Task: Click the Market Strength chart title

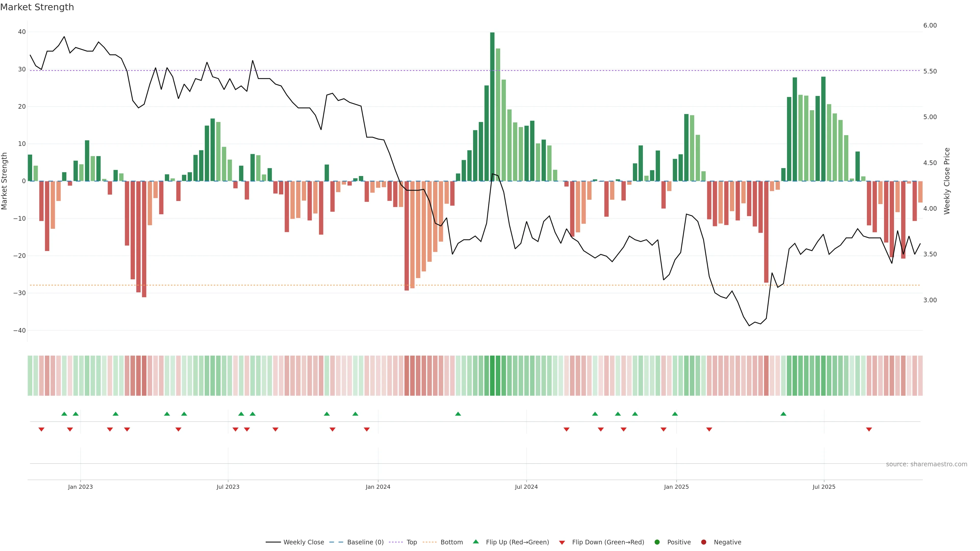Action: 37,7
